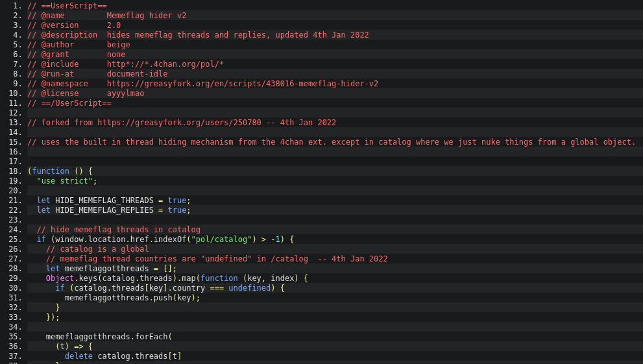The image size is (643, 364).
Task: Click the 'forked from' greasyfork users URL
Action: coord(179,123)
